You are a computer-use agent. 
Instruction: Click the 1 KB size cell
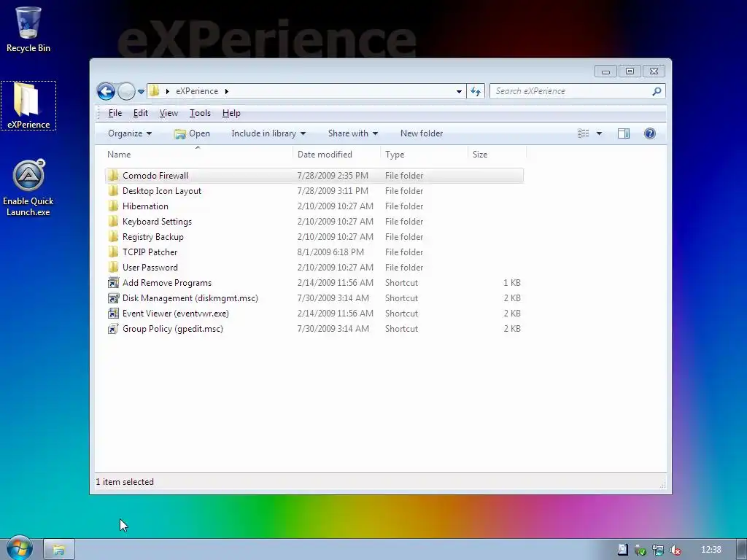pos(511,283)
